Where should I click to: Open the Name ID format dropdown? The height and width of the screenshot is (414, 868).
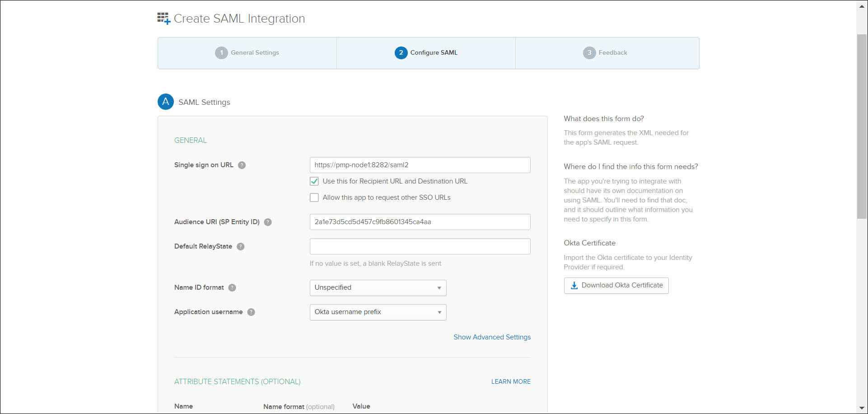378,288
